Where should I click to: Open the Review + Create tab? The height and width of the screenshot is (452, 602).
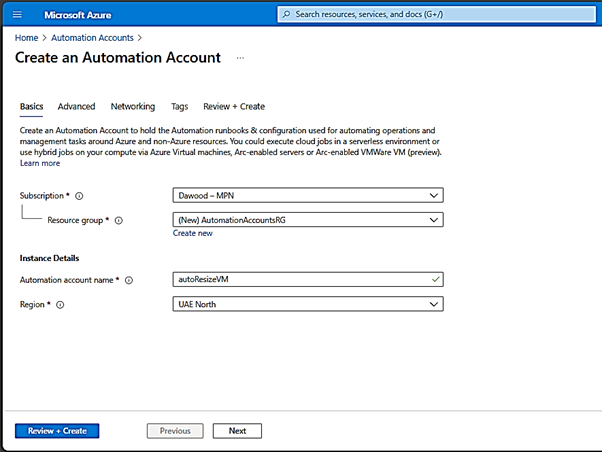click(x=234, y=106)
